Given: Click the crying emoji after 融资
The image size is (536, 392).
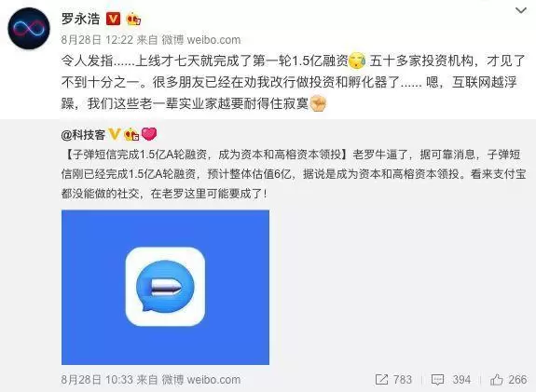Looking at the screenshot, I should pyautogui.click(x=357, y=61).
